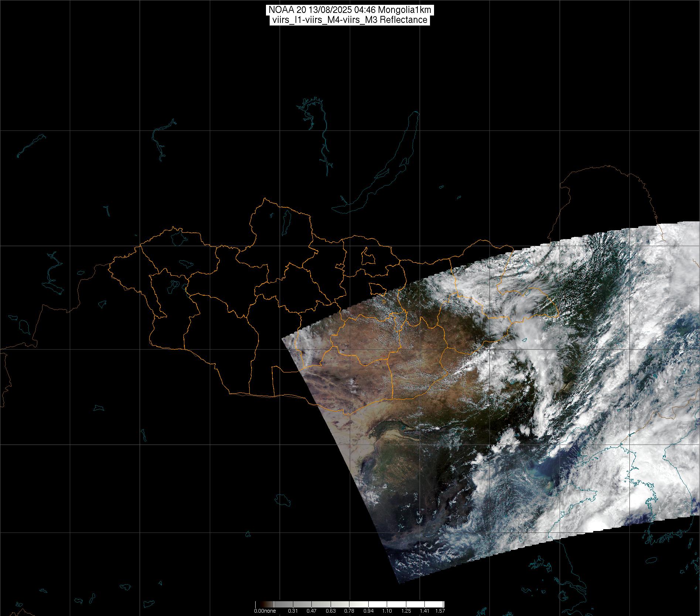Screen dimensions: 700x616
Task: Click the 0.78 colorbar tick label
Action: pyautogui.click(x=349, y=611)
